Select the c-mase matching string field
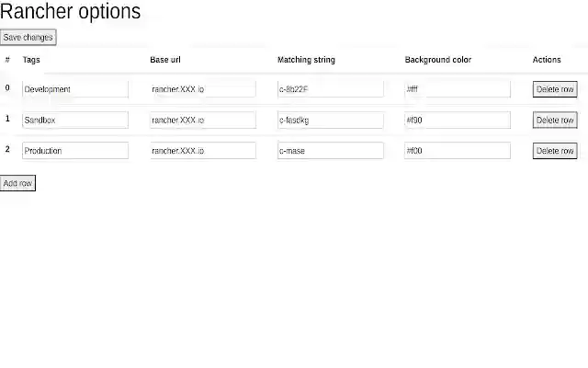Image resolution: width=588 pixels, height=368 pixels. (331, 151)
